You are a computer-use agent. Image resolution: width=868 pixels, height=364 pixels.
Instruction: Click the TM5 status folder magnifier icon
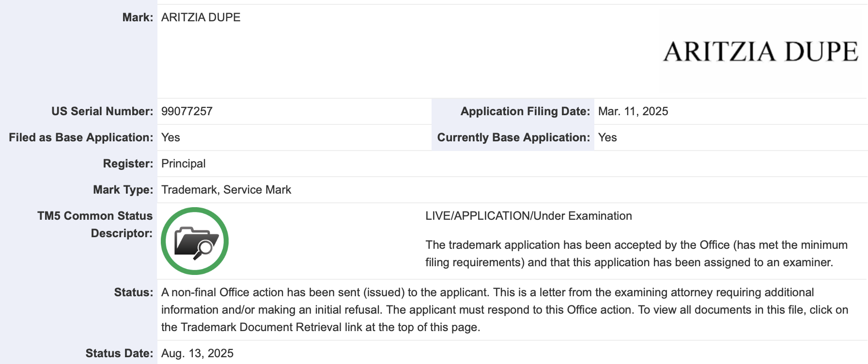coord(195,241)
